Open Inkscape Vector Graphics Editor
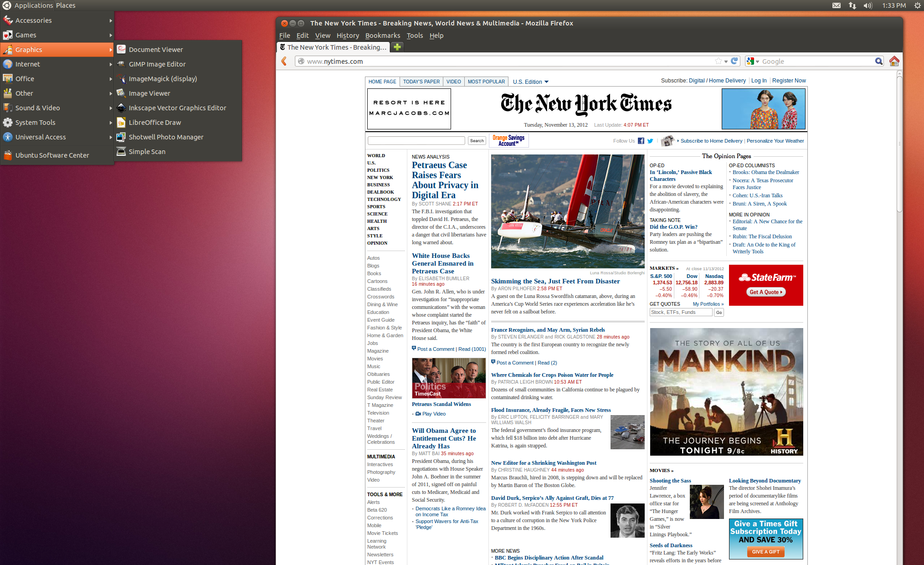Screen dimensions: 924x565 tap(178, 108)
